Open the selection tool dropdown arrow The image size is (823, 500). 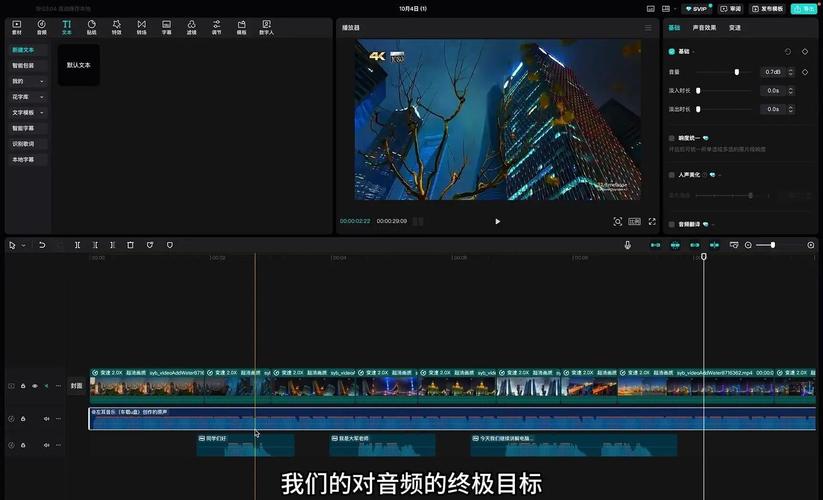(x=24, y=245)
